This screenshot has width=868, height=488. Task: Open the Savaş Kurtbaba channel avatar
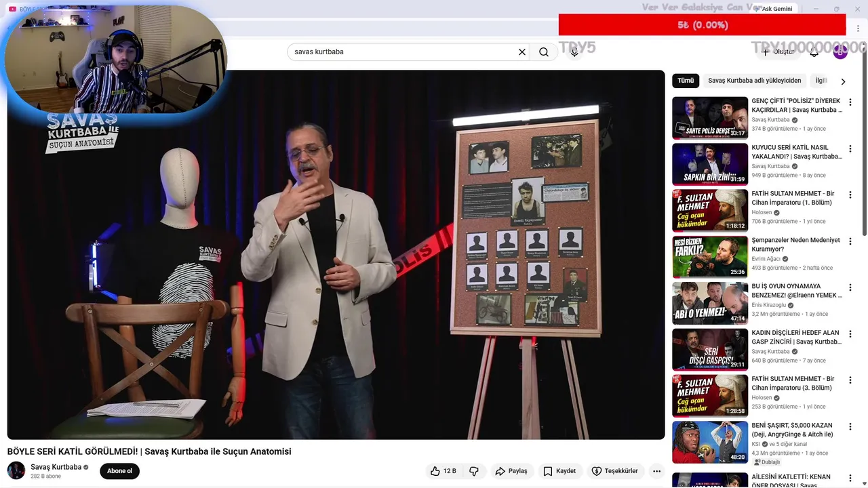click(16, 470)
